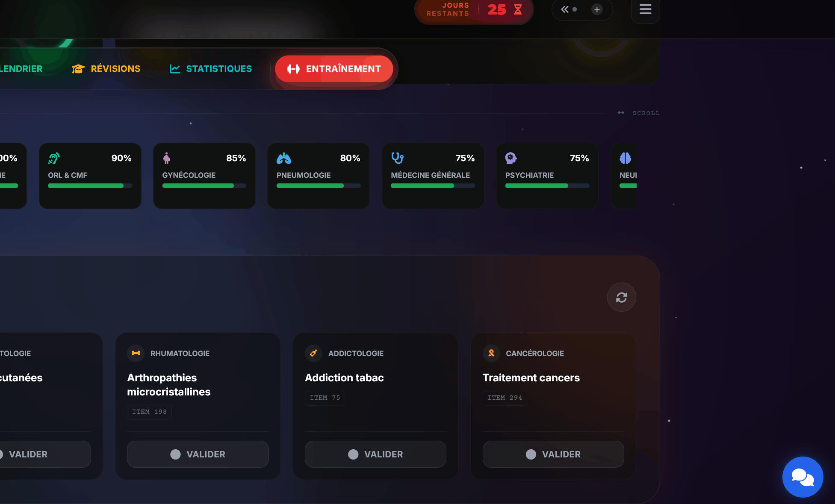This screenshot has width=835, height=504.
Task: Click the refresh icon button
Action: point(621,297)
